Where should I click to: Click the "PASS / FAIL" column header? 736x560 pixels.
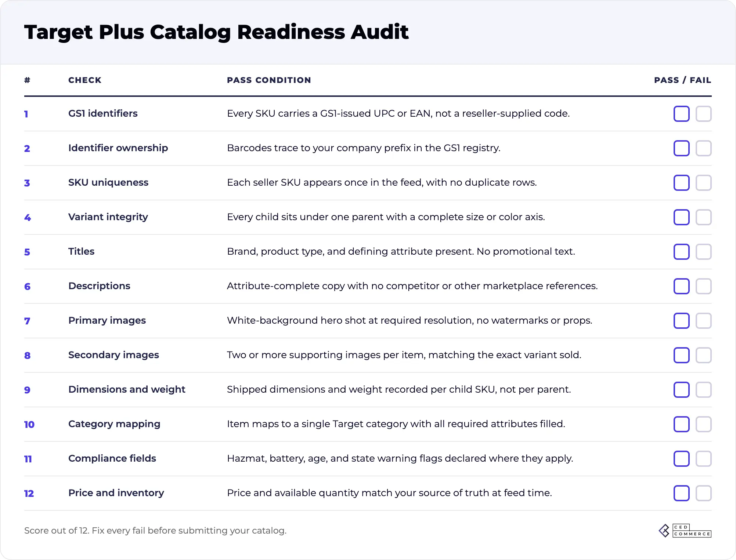point(683,80)
